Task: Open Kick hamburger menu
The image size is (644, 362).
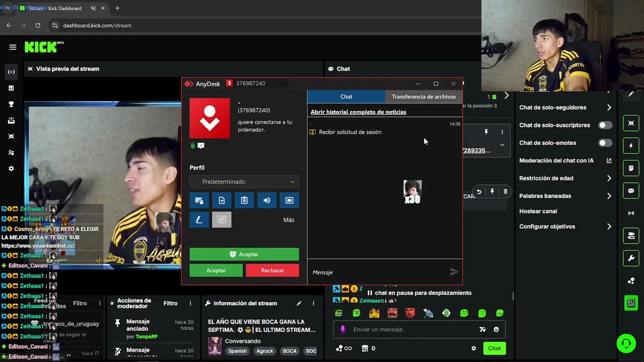Action: click(13, 47)
